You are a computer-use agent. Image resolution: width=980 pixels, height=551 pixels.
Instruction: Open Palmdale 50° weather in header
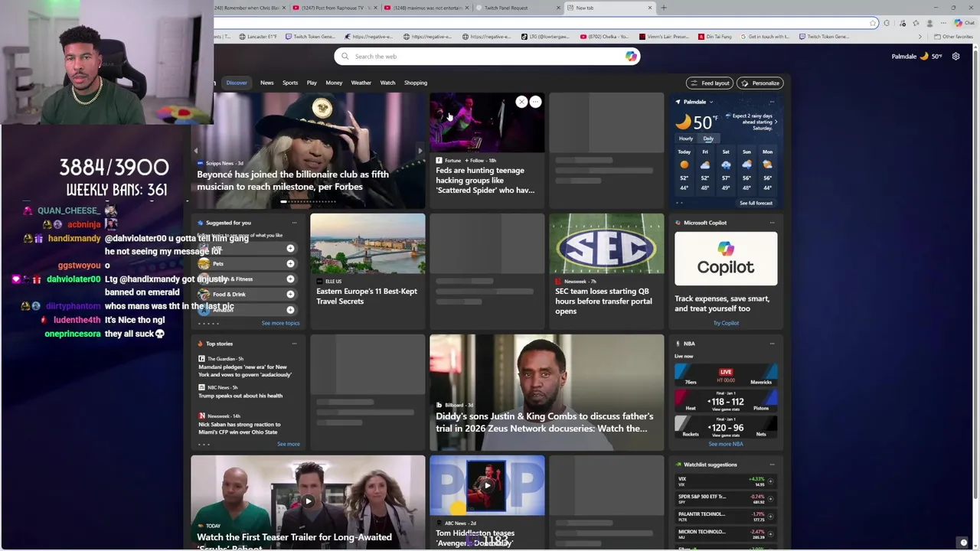(x=917, y=56)
